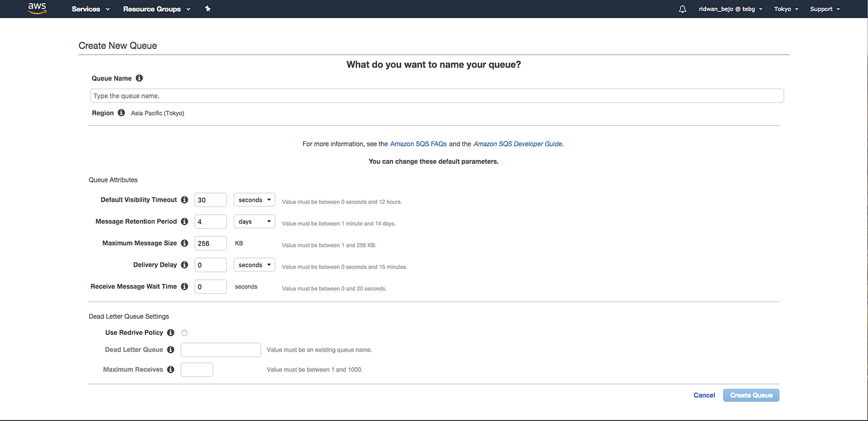Screen dimensions: 868x421
Task: Open the Amazon SQS FAQs link
Action: [418, 143]
